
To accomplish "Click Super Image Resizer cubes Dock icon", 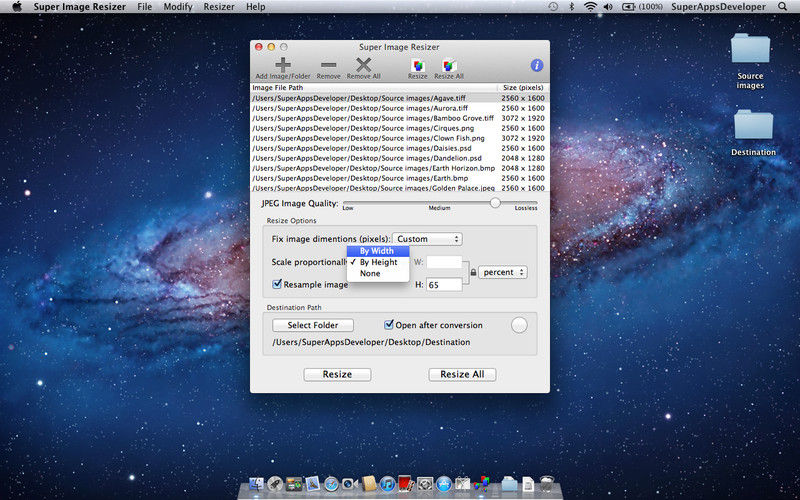I will 482,484.
